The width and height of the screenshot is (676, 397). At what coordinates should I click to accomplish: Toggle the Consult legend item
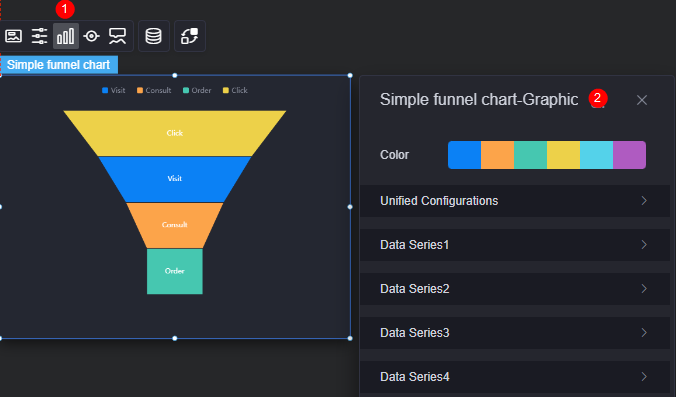point(154,91)
